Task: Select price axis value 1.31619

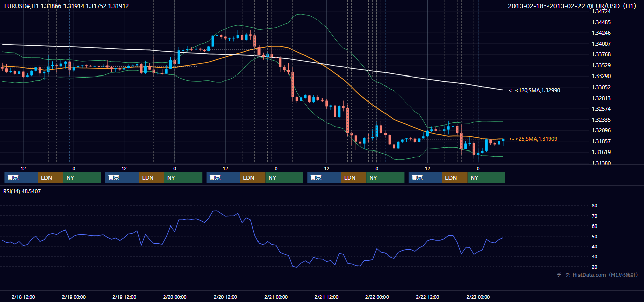Action: [602, 152]
